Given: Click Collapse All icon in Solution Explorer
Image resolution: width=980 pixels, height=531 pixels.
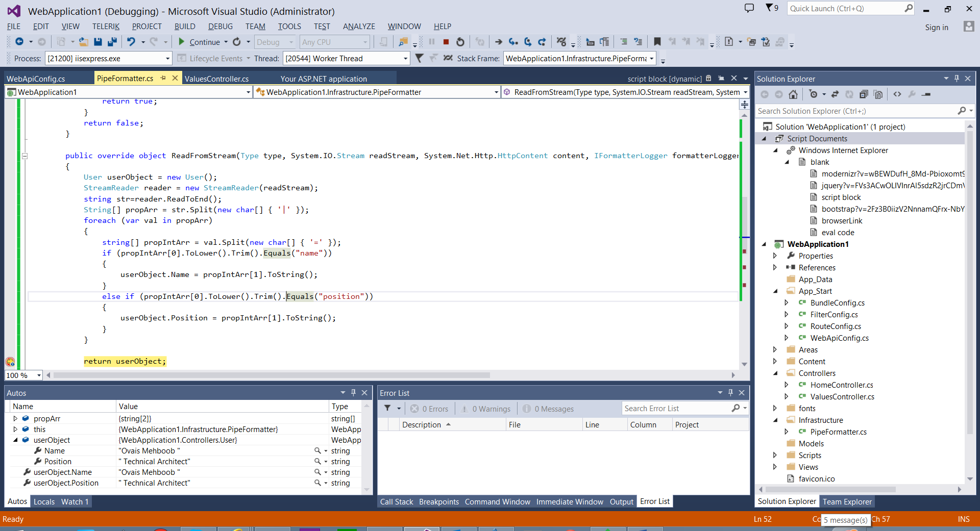Looking at the screenshot, I should tap(864, 94).
